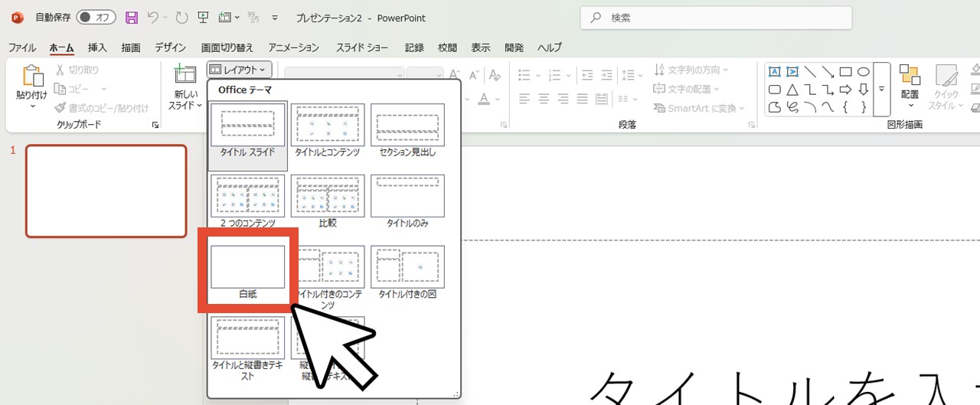Toggle the 自動保存 autosave switch
The height and width of the screenshot is (405, 980).
click(96, 17)
